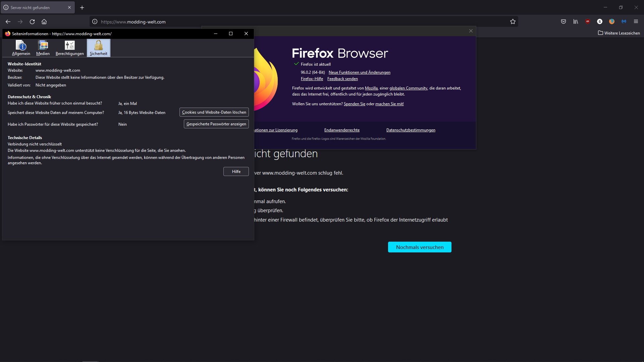Go to the home page
The width and height of the screenshot is (644, 362).
pos(44,22)
